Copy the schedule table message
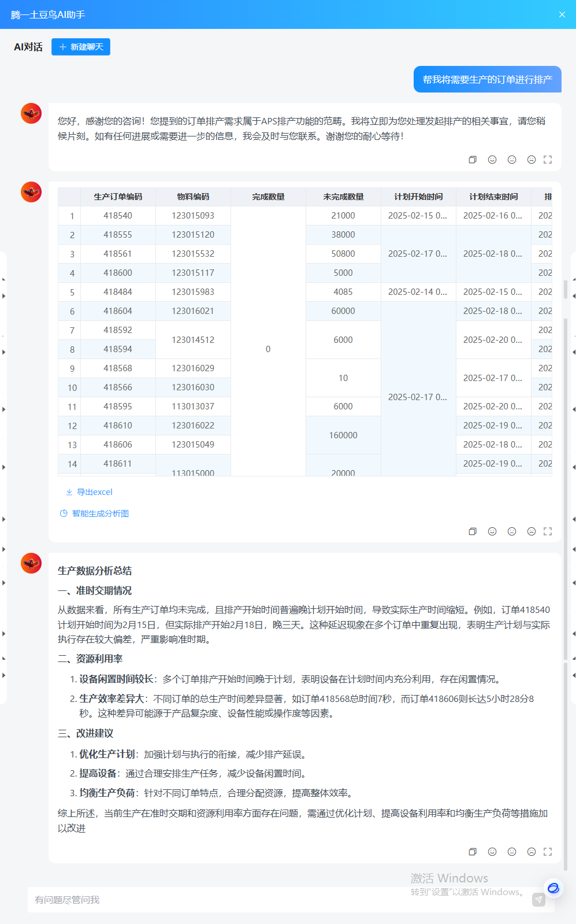The image size is (576, 924). point(473,531)
